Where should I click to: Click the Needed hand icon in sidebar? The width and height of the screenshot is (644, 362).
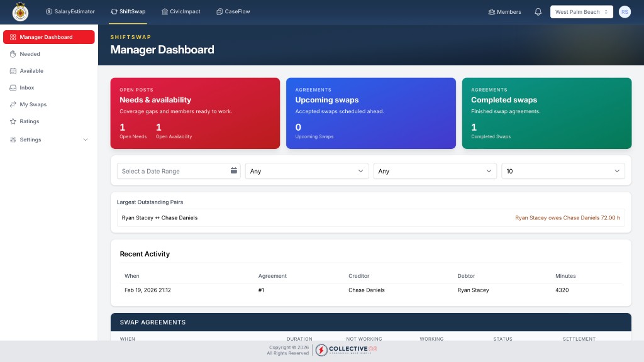click(x=13, y=54)
